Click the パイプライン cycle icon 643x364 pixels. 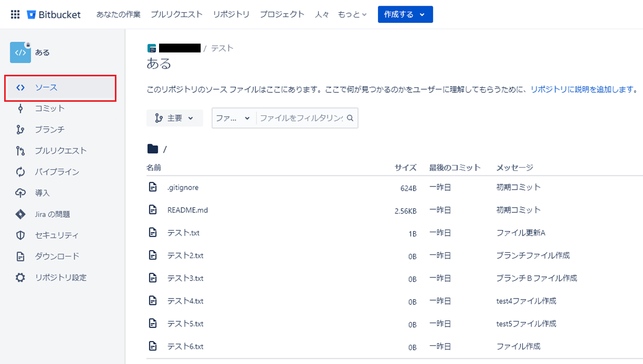coord(20,172)
